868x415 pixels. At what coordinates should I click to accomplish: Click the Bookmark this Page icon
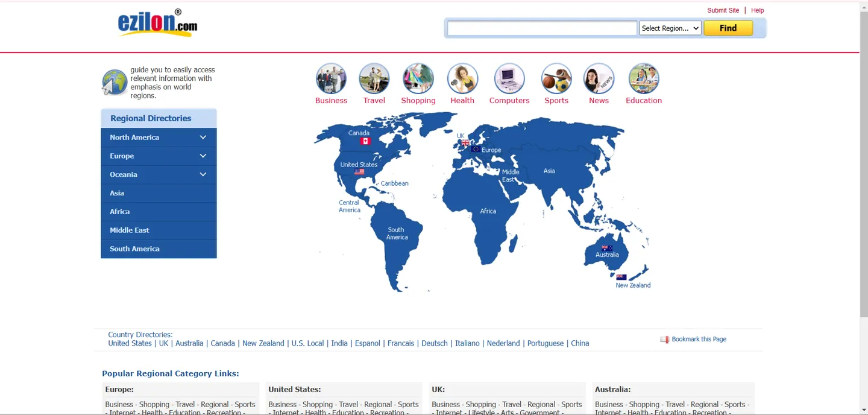point(664,340)
